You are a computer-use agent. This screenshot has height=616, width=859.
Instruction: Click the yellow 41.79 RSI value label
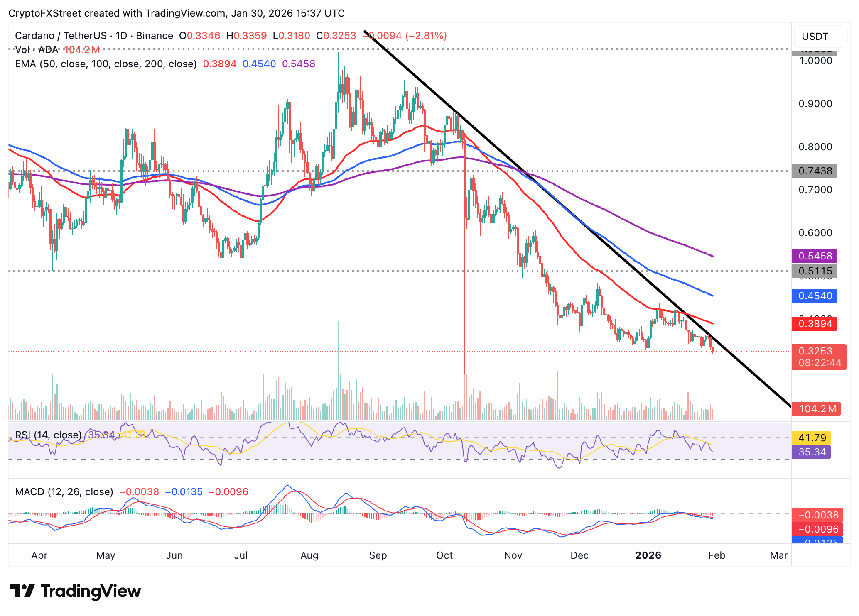(x=811, y=438)
